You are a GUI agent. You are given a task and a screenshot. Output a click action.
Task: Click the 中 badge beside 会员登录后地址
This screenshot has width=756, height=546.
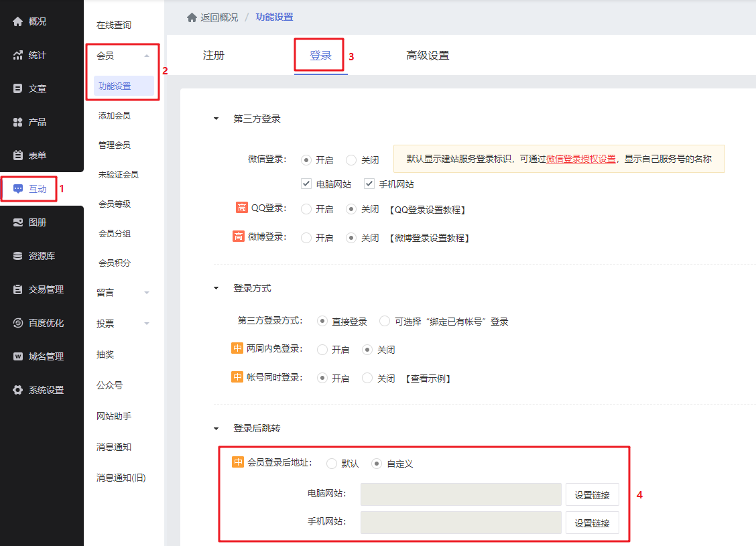point(238,462)
